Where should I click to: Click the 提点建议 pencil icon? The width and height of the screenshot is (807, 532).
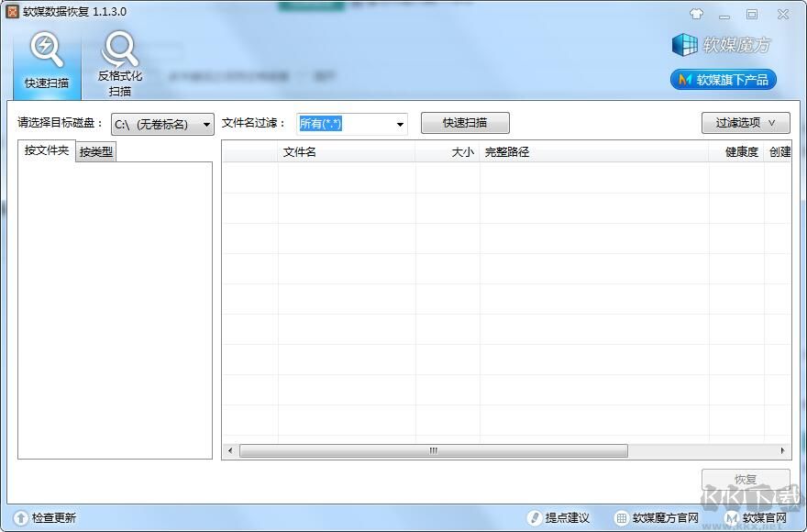(x=536, y=517)
